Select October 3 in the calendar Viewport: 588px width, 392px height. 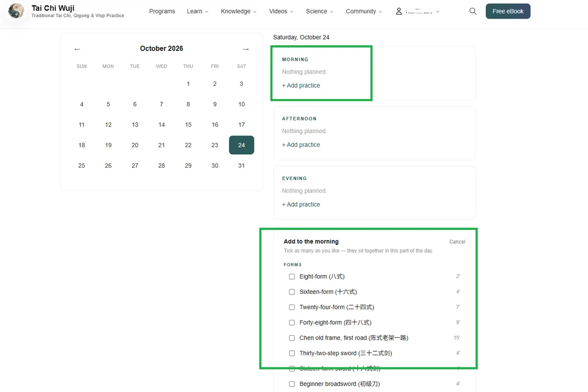point(242,84)
